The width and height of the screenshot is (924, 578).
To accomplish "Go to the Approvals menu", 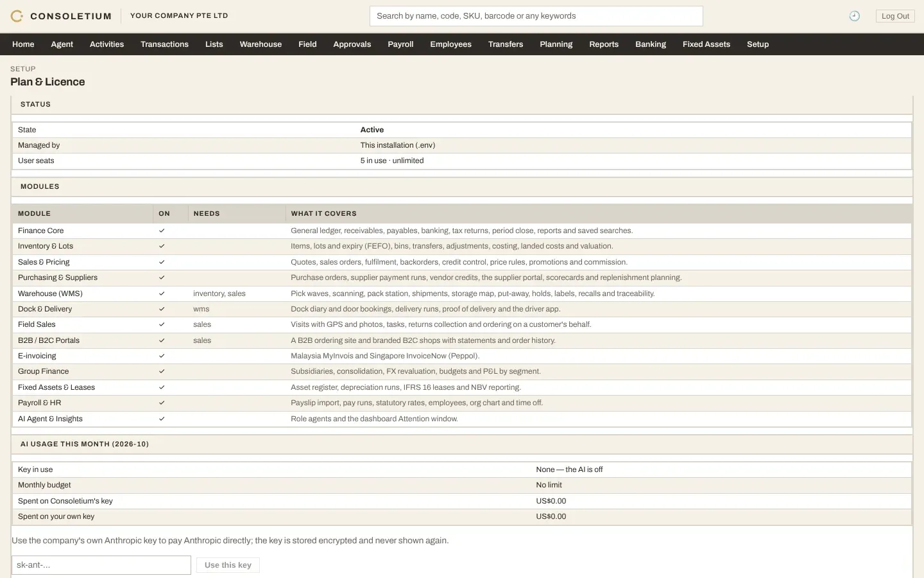I will pos(352,44).
